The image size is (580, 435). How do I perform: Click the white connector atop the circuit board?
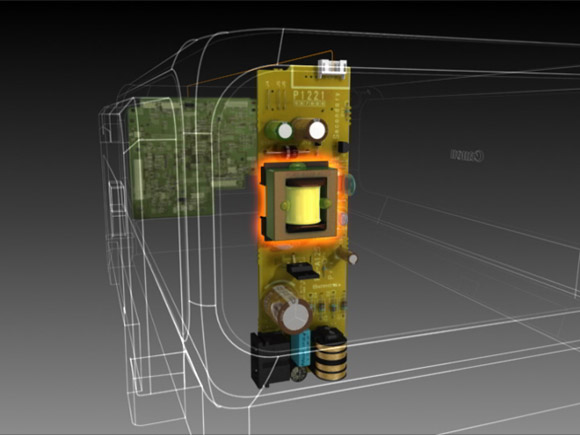(333, 69)
